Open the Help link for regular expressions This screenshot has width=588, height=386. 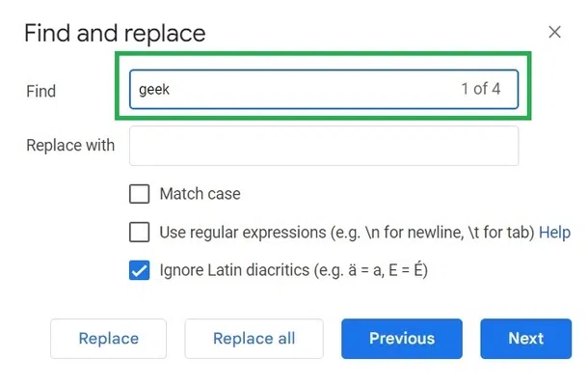554,233
